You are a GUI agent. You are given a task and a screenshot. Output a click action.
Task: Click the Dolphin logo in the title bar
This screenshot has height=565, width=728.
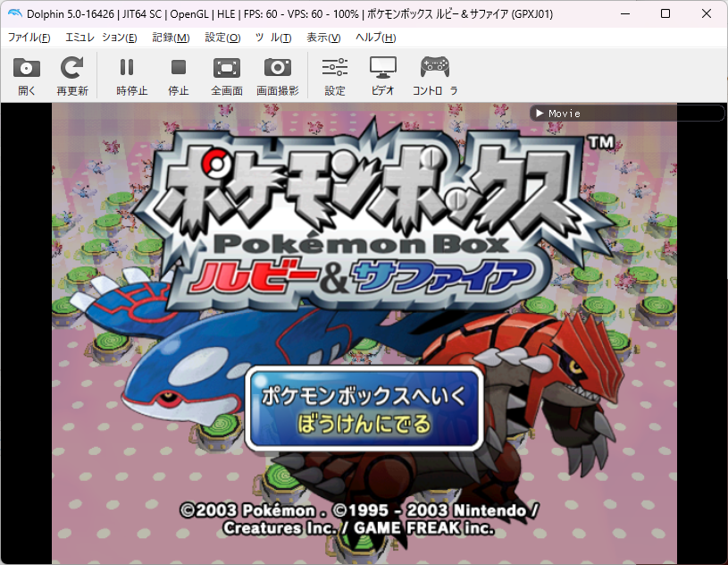14,13
